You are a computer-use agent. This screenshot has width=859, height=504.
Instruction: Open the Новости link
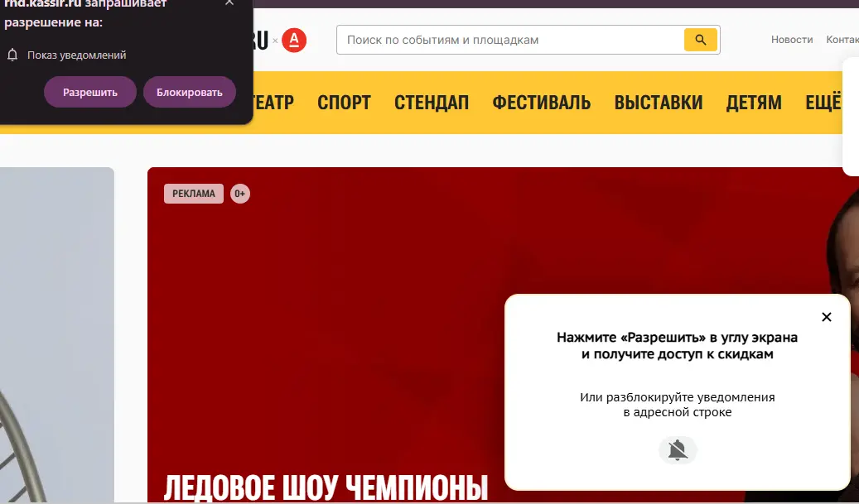(792, 40)
